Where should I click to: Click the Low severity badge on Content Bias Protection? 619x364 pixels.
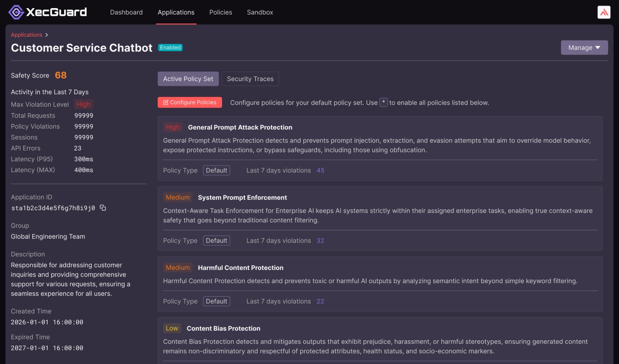pos(172,328)
